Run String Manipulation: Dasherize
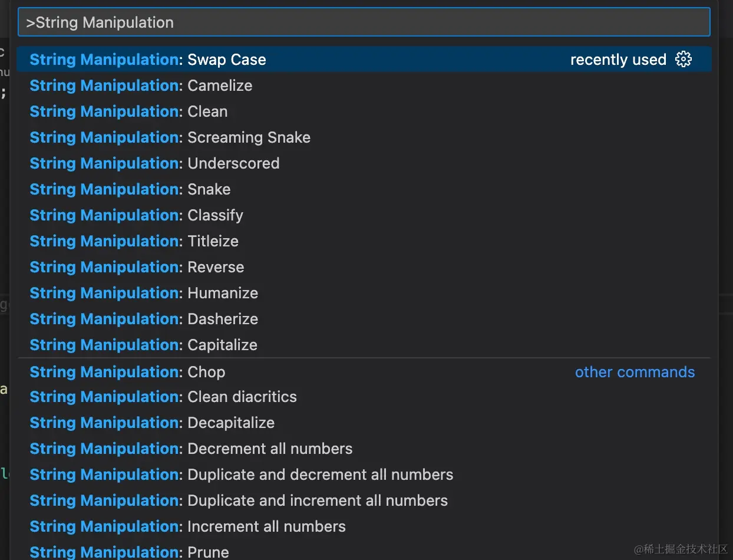The height and width of the screenshot is (560, 733). click(x=364, y=319)
